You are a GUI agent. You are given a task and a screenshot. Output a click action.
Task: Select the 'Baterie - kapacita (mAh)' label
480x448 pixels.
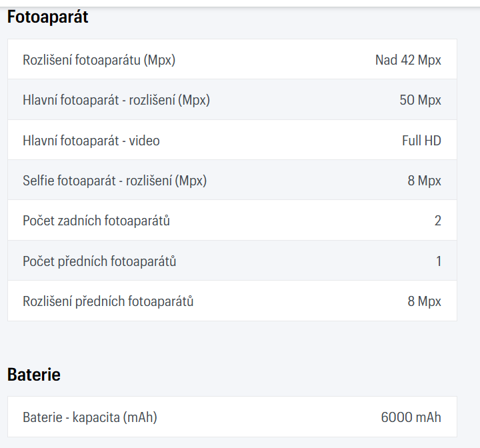click(x=90, y=418)
